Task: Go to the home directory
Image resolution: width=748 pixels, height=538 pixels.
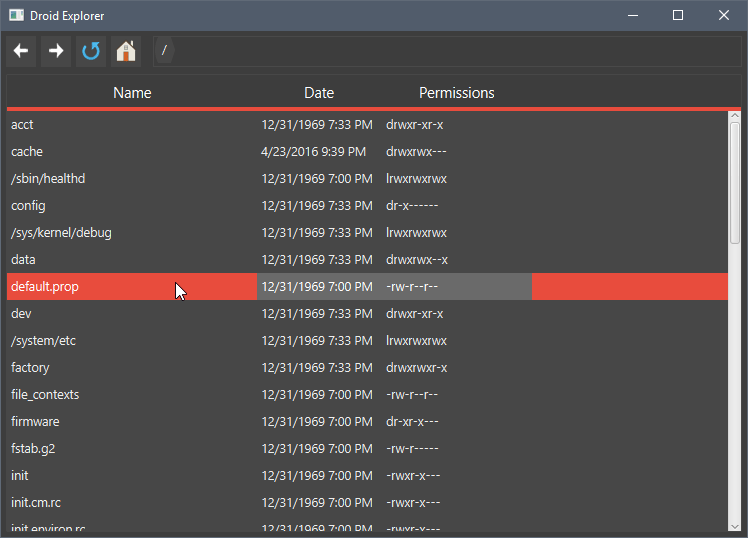Action: [x=126, y=51]
